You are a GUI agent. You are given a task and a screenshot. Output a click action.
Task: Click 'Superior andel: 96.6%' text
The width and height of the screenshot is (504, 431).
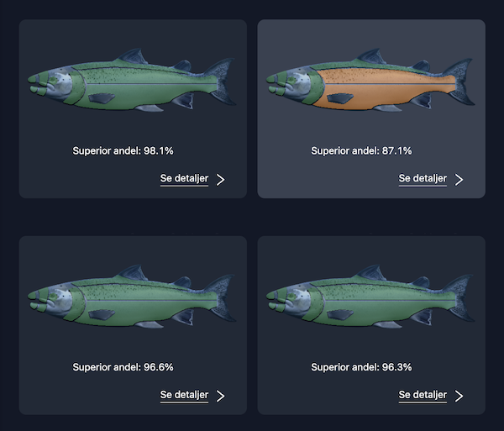123,367
